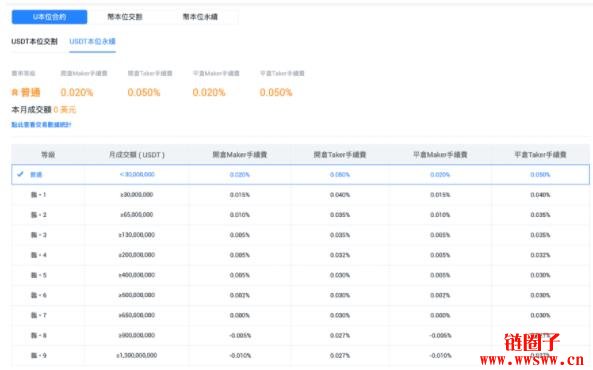Switch to the 幣本位交割 tab
Screen dimensions: 593x370
click(x=125, y=17)
